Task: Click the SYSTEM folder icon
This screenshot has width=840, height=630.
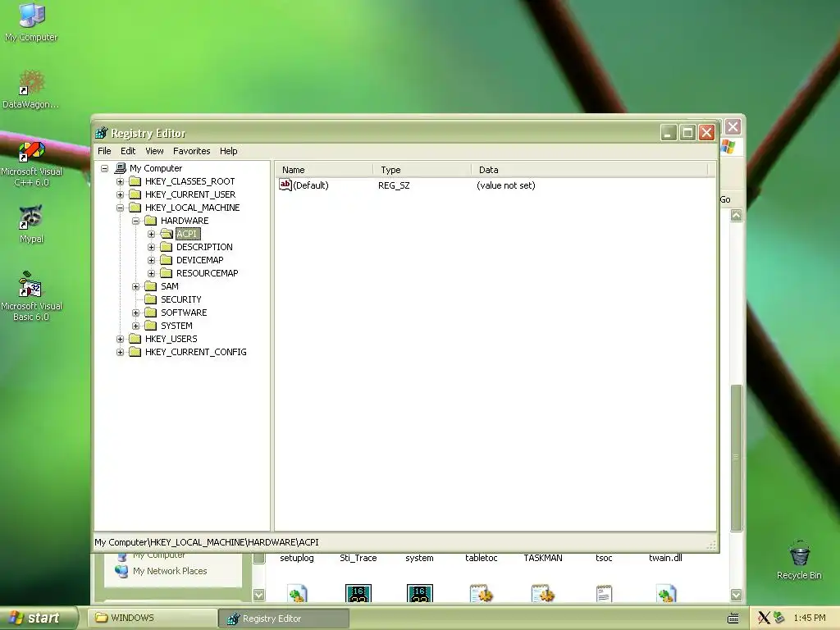Action: point(151,326)
